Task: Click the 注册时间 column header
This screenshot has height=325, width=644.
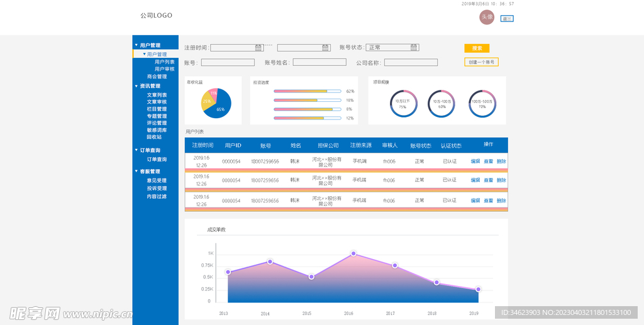Action: [203, 145]
